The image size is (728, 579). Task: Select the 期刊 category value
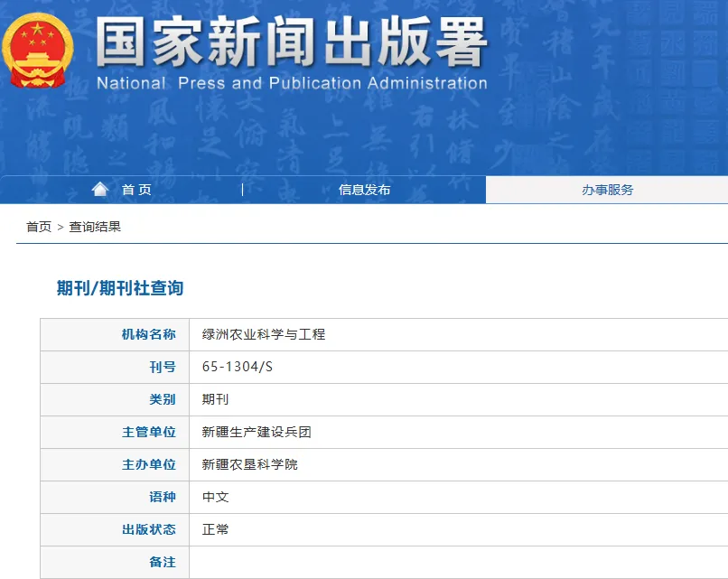215,399
